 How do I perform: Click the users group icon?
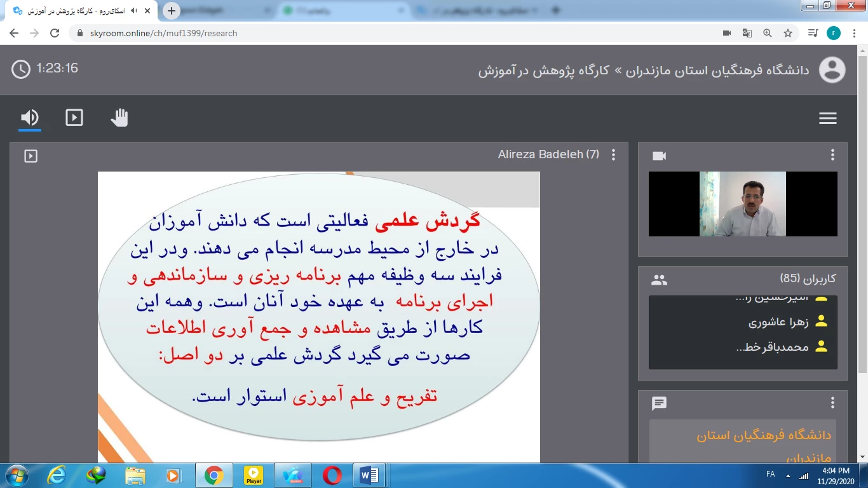659,280
